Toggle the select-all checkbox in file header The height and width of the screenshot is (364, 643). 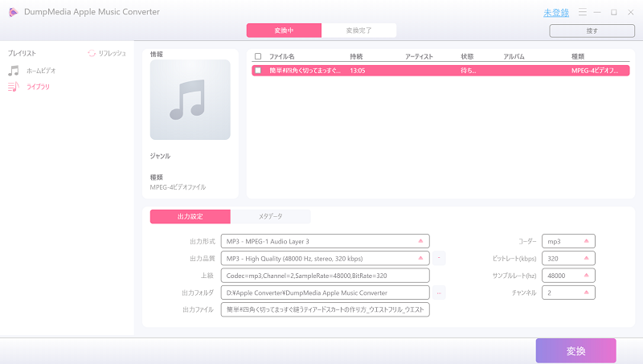coord(258,56)
